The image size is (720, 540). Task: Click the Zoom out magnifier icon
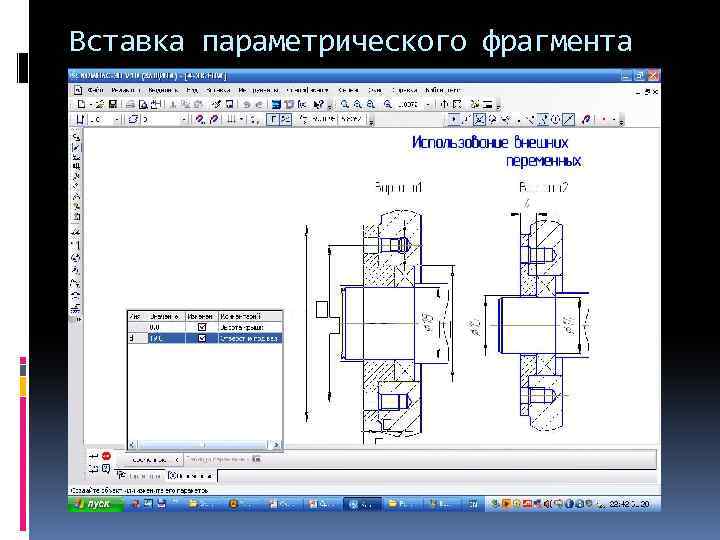tap(371, 104)
